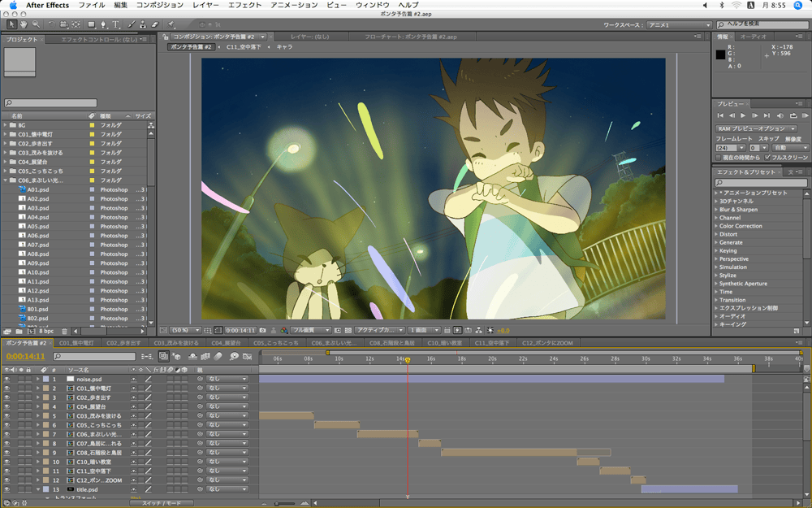
Task: Click the trash icon in project panel
Action: click(x=64, y=332)
